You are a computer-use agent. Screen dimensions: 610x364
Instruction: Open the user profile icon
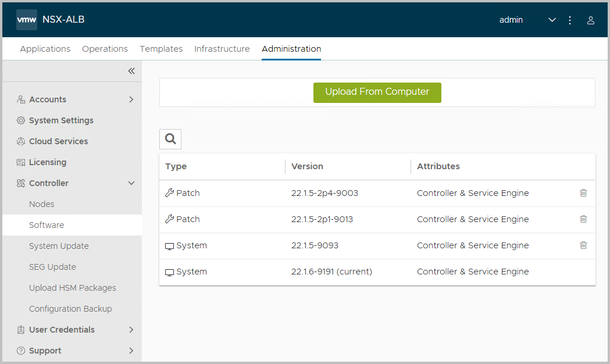coord(591,20)
